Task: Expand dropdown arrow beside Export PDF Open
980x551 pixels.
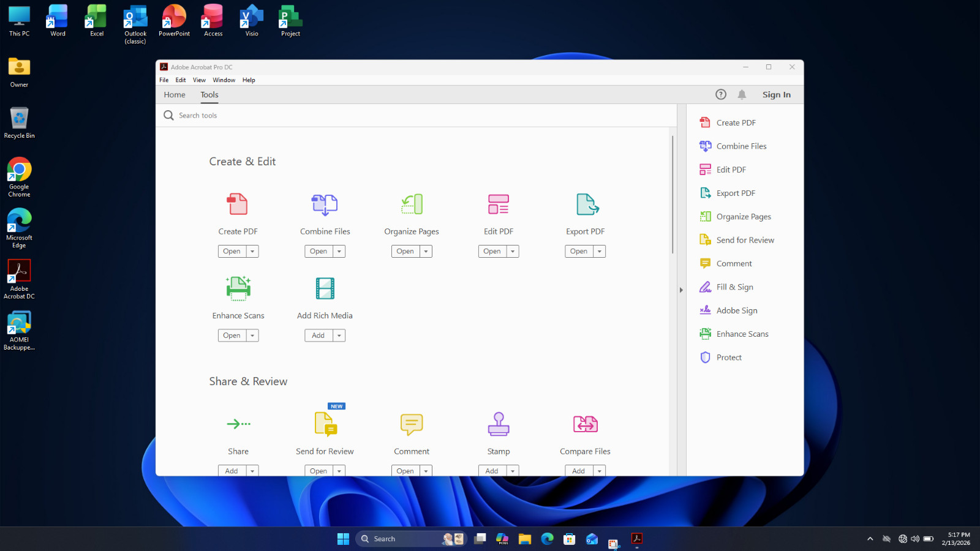Action: pos(600,252)
